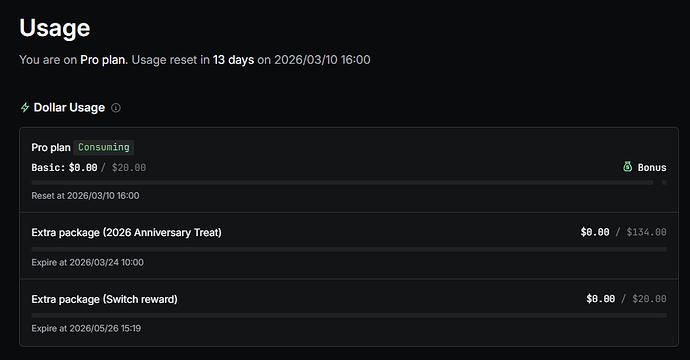690x360 pixels.
Task: Click the Anniversary Treat usage progress bar
Action: [349, 249]
